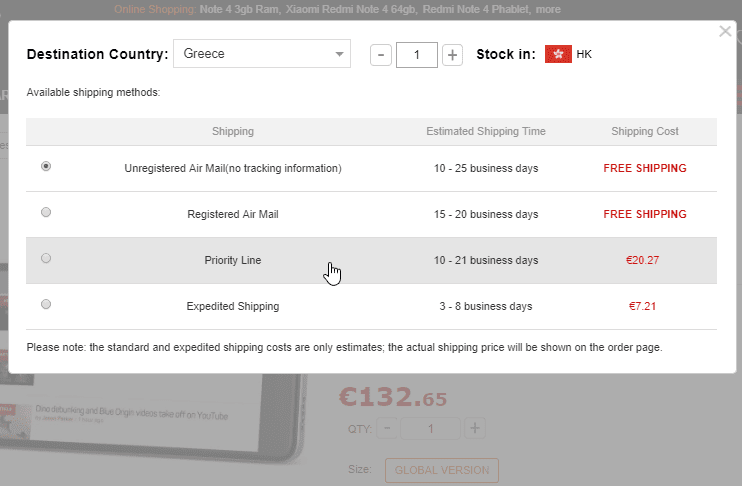Select Registered Air Mail radio button
Screen dimensions: 742x486
click(46, 213)
